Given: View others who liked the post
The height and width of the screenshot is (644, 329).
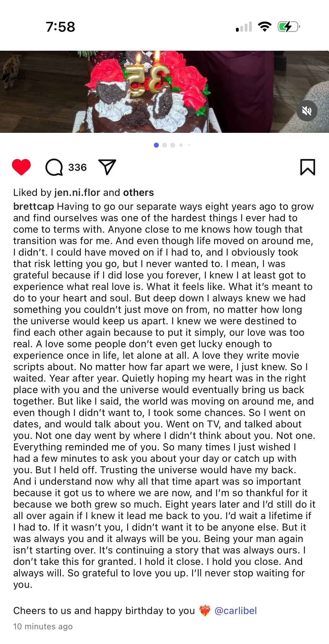Looking at the screenshot, I should point(138,193).
